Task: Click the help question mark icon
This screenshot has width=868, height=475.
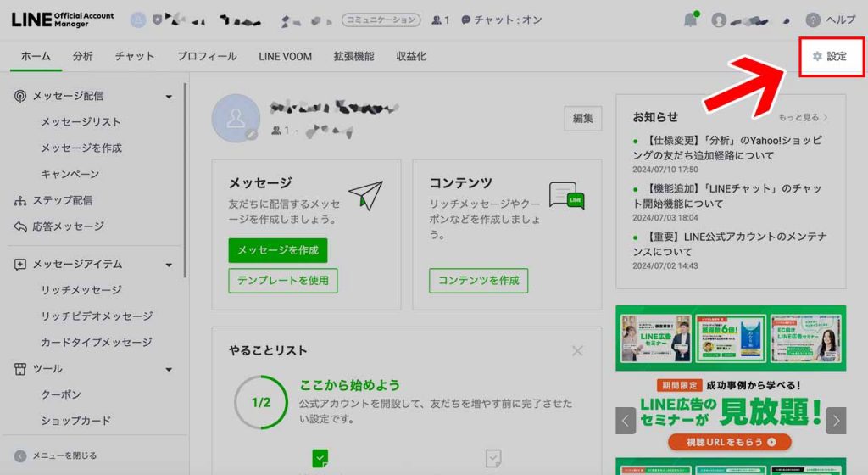Action: 813,20
